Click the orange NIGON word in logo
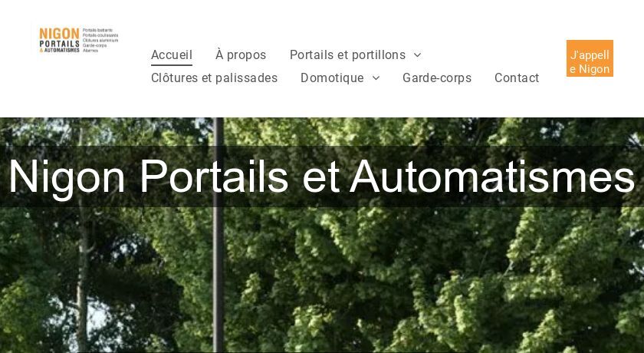 pos(60,34)
